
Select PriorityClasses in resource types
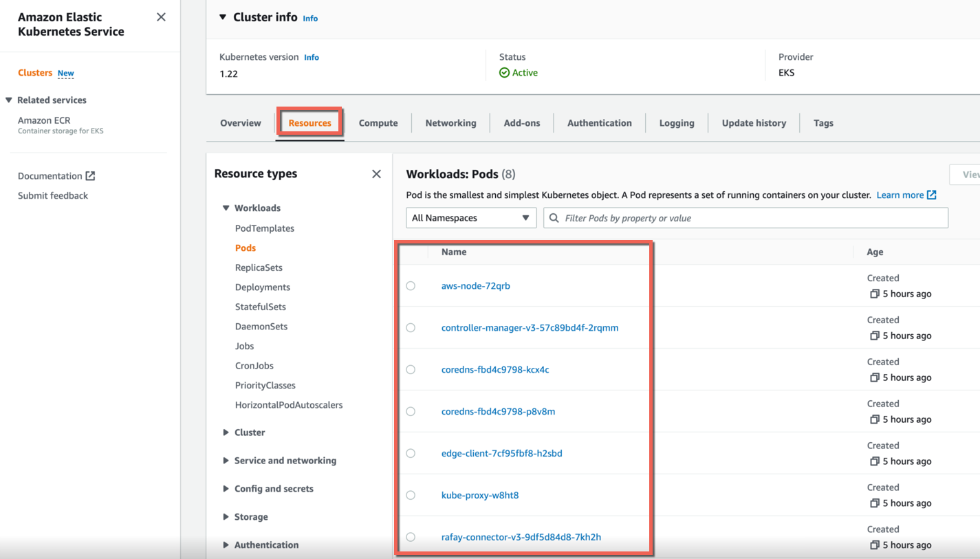[265, 386]
